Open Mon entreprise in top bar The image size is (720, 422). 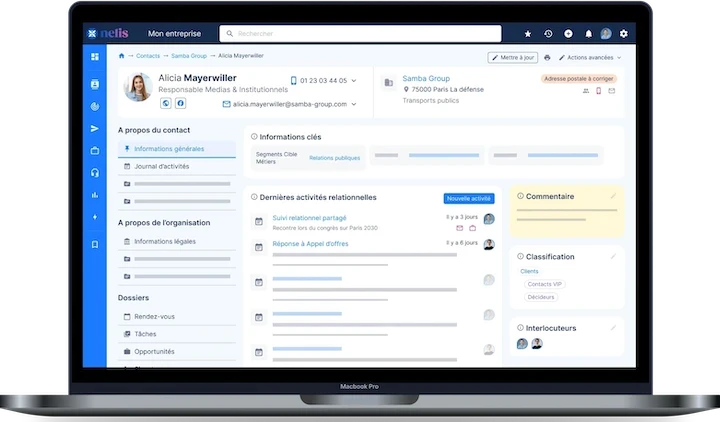tap(174, 34)
